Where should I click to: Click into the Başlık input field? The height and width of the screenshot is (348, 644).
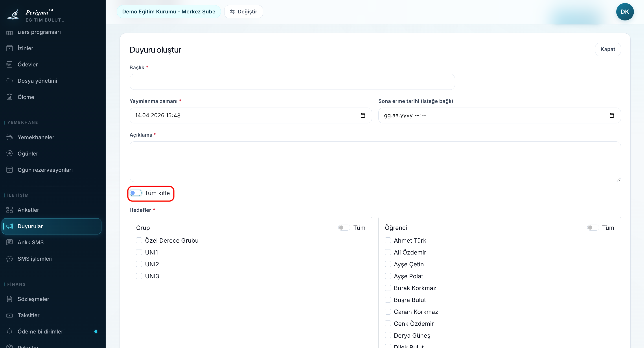pyautogui.click(x=292, y=82)
